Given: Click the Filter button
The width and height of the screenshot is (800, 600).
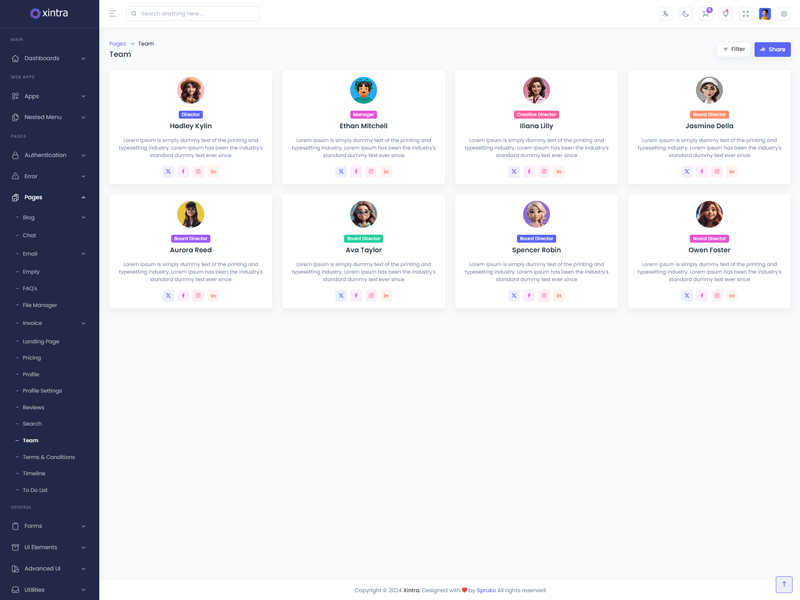Looking at the screenshot, I should pyautogui.click(x=734, y=49).
